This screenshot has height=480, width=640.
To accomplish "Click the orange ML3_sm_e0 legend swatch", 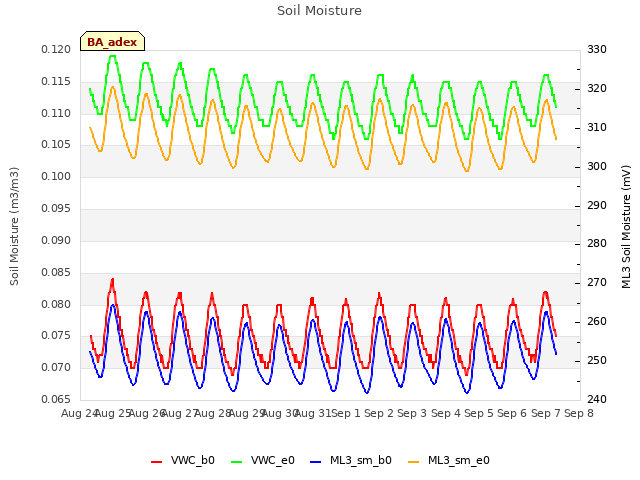I will pyautogui.click(x=413, y=462).
